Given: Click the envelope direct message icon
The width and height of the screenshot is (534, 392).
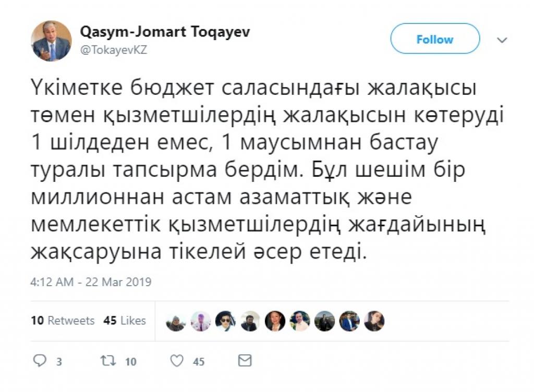Looking at the screenshot, I should pos(245,361).
